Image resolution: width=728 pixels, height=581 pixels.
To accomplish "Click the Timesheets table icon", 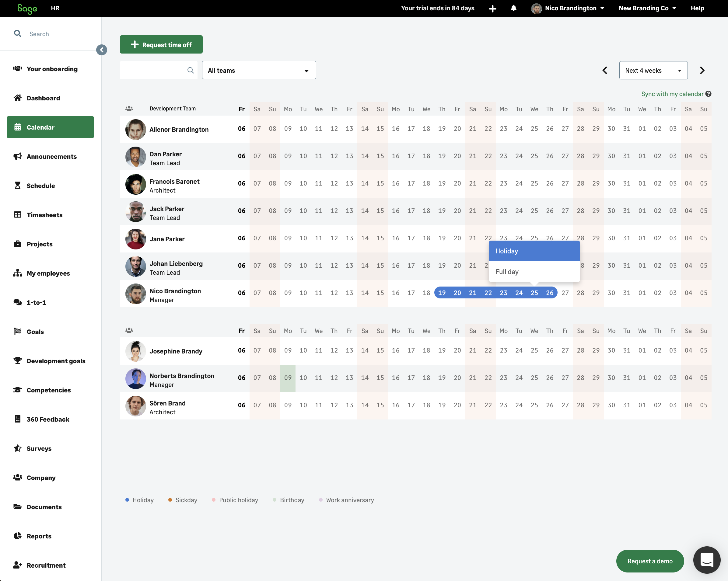I will [x=18, y=214].
